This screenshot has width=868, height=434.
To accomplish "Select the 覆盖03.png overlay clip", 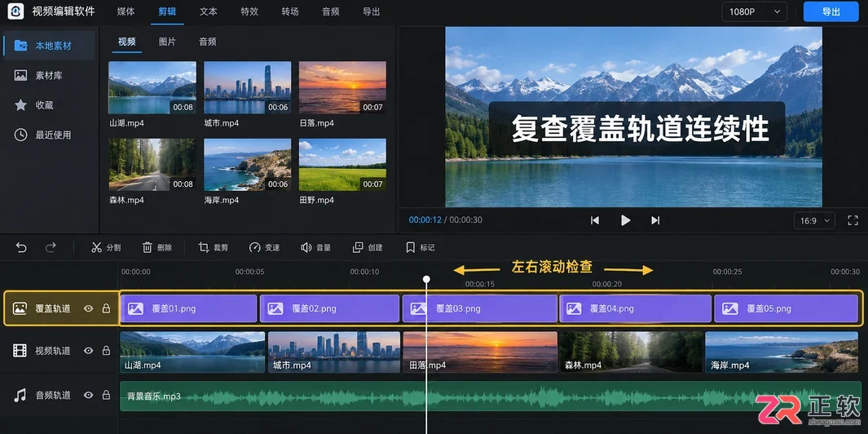I will point(480,308).
